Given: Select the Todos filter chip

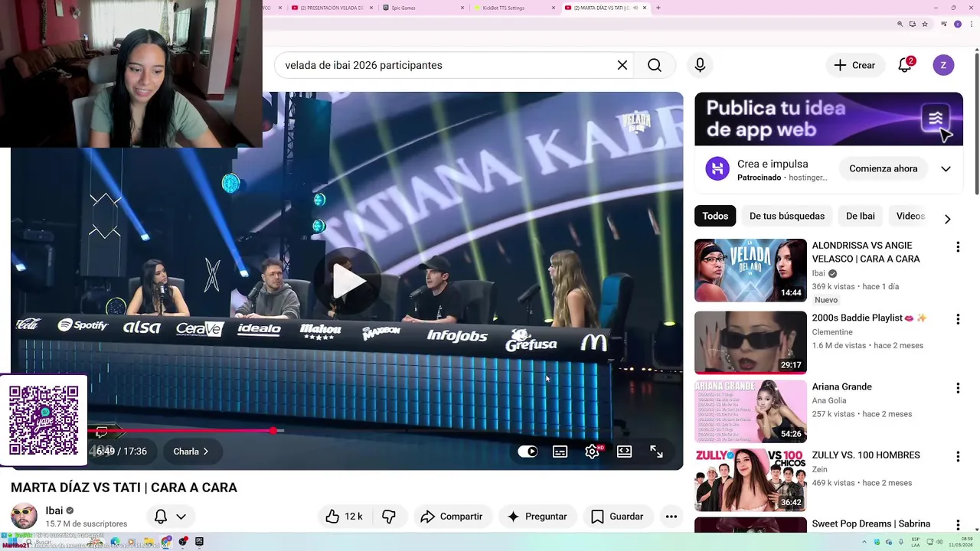Looking at the screenshot, I should (x=715, y=216).
